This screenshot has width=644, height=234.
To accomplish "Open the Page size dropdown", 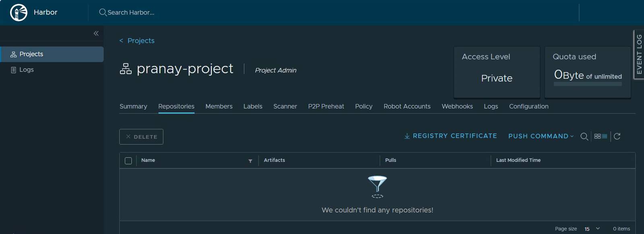I will [x=592, y=229].
